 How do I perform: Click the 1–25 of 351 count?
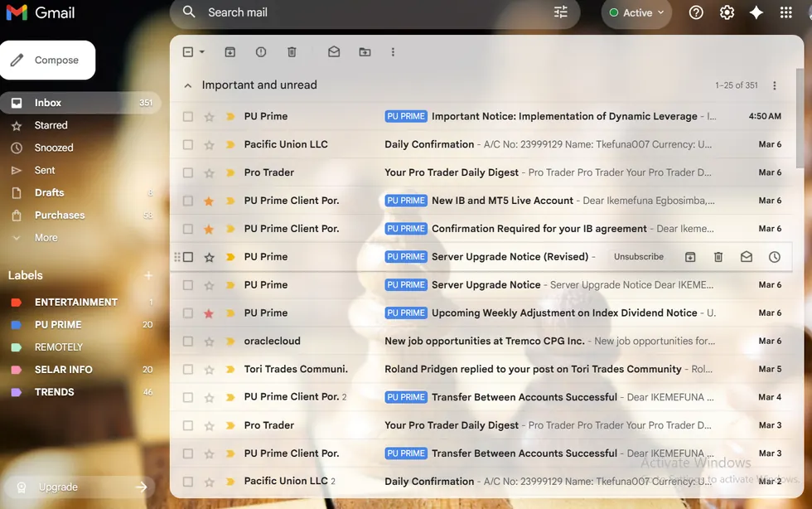click(737, 85)
